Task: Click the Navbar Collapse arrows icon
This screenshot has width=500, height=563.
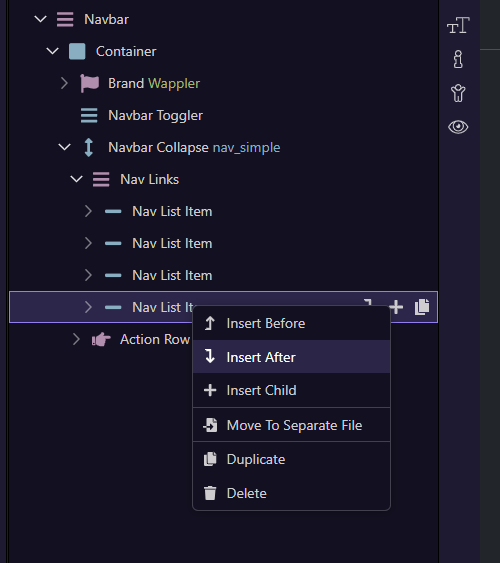Action: tap(89, 148)
